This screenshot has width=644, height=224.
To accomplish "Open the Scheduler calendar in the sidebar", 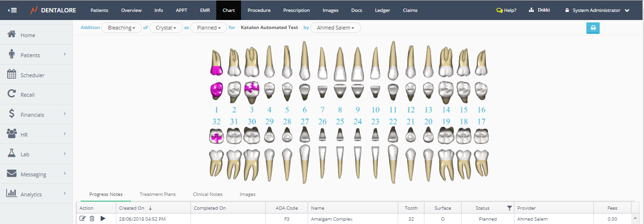I will (x=32, y=75).
